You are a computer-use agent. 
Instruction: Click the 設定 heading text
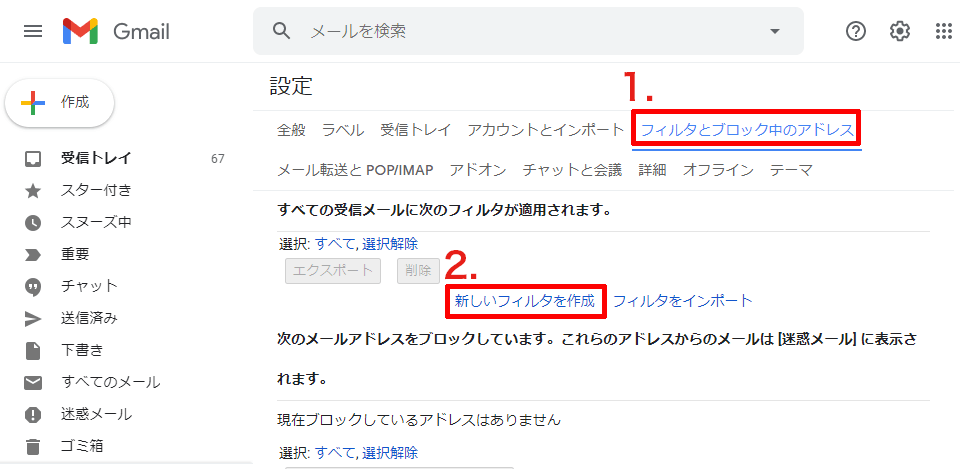coord(291,86)
